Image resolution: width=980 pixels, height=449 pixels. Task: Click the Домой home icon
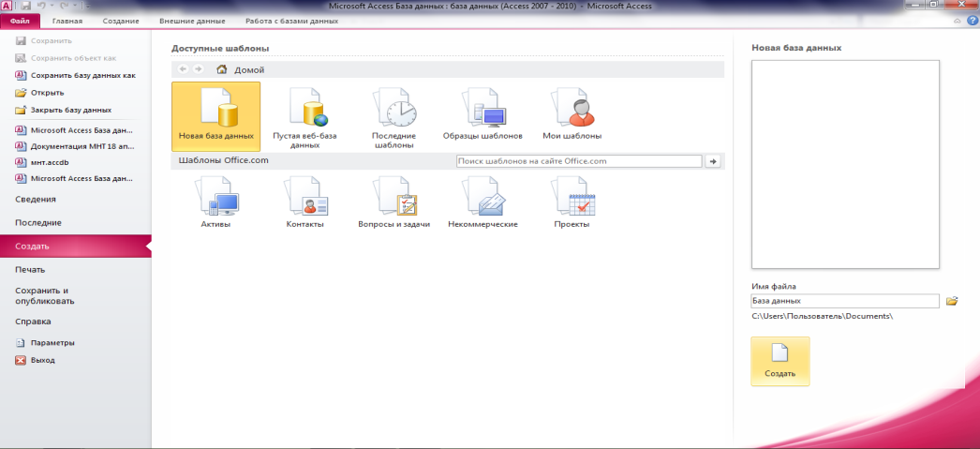[x=221, y=69]
